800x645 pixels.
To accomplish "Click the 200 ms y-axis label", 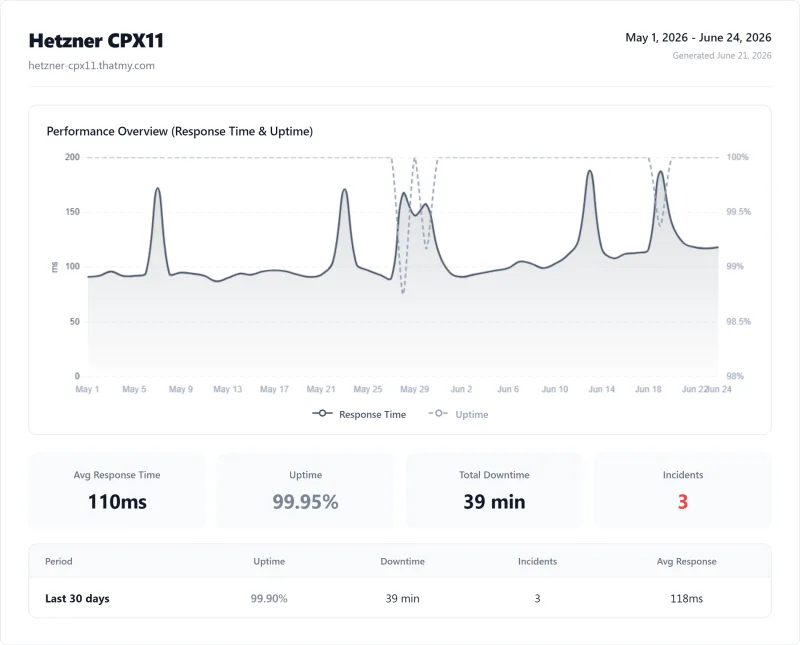I will 72,157.
